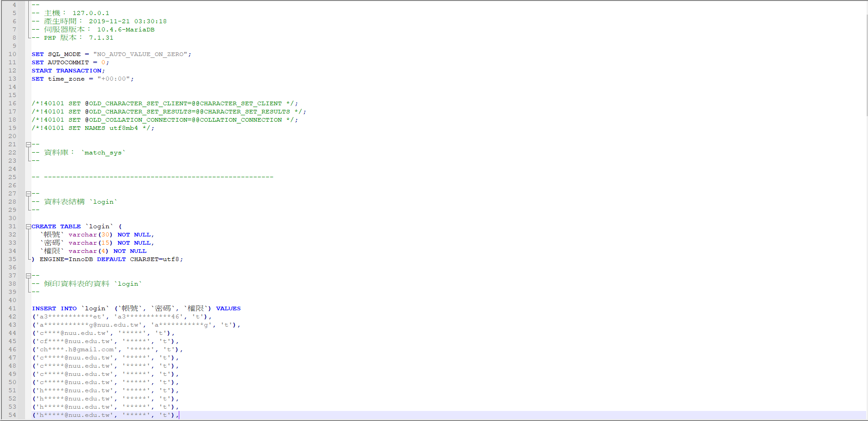
Task: Click the dashed separator comment on line 25
Action: [152, 177]
